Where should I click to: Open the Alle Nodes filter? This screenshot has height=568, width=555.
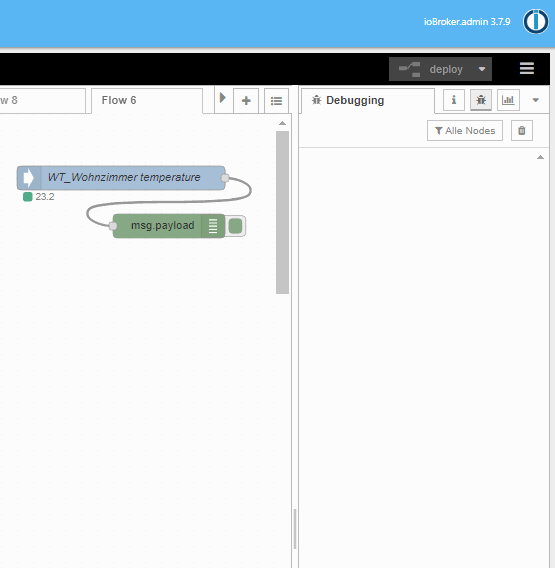click(465, 130)
